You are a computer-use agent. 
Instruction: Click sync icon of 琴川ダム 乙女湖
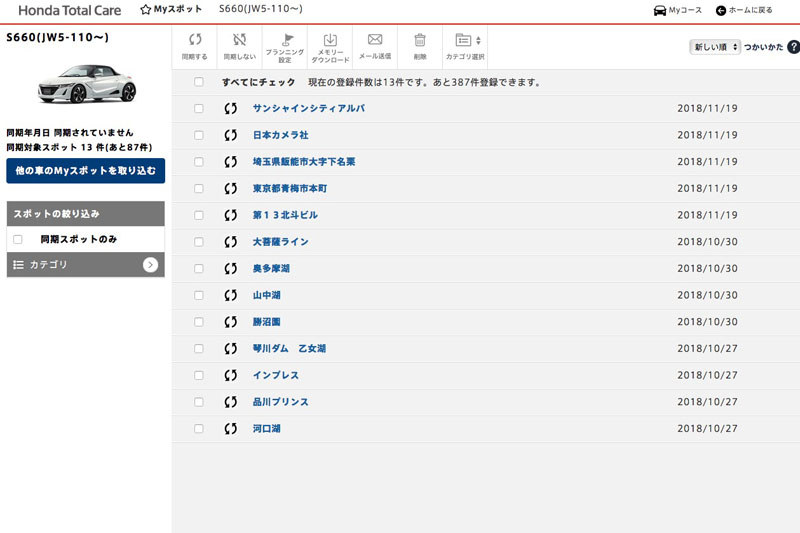(231, 348)
